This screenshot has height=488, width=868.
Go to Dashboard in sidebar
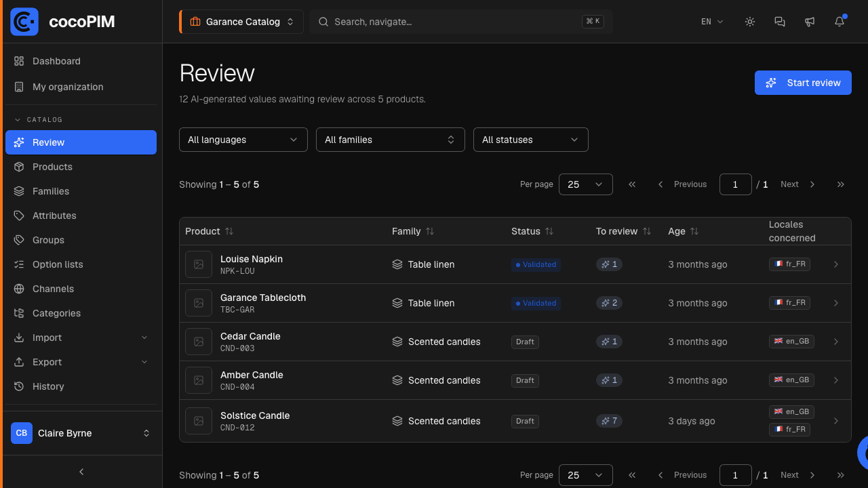pos(81,61)
